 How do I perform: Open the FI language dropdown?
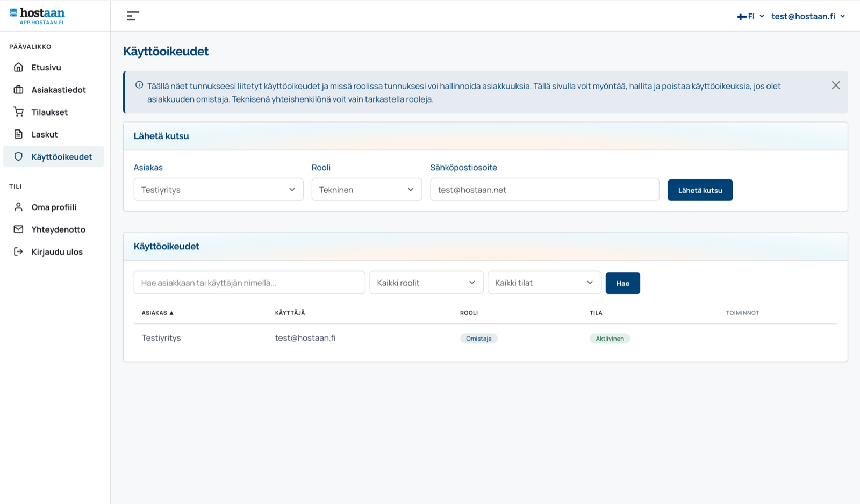(x=751, y=17)
